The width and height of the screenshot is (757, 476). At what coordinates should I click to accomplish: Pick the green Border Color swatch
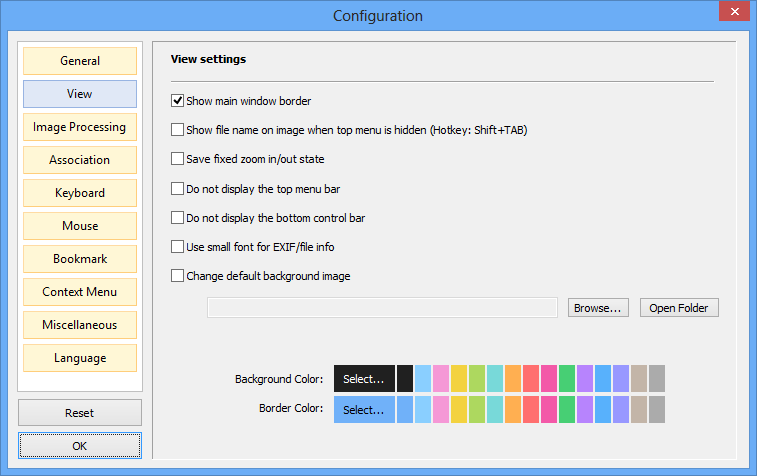[x=567, y=409]
